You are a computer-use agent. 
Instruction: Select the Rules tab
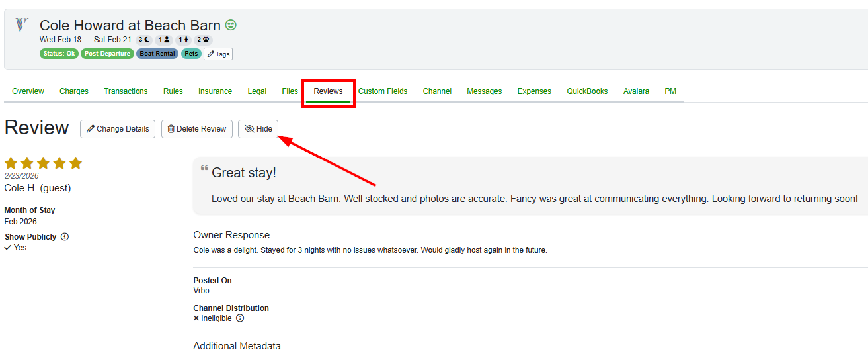(x=173, y=91)
